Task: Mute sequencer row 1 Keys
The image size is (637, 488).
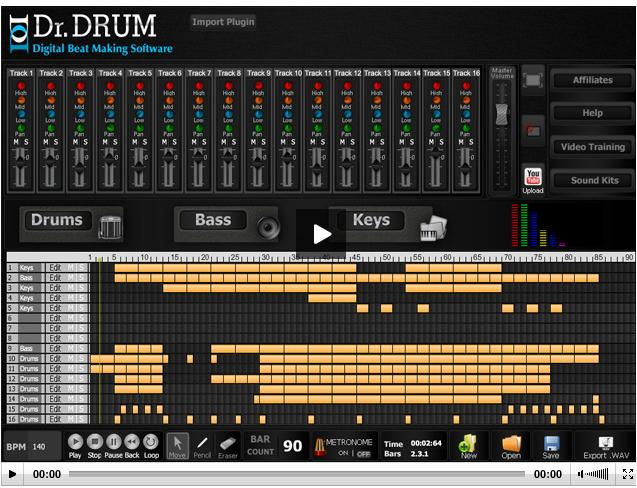Action: point(71,268)
